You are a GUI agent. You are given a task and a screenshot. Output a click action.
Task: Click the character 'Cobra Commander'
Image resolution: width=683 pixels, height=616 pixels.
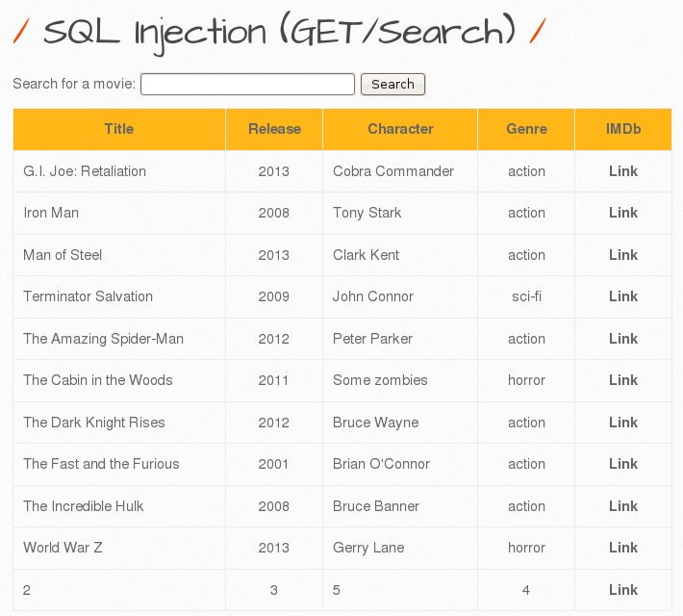[x=393, y=171]
